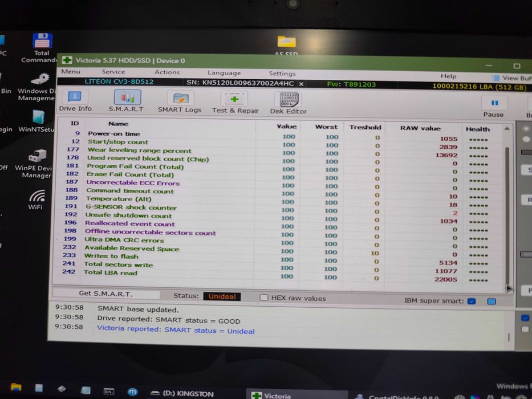The image size is (532, 399).
Task: Click the Pause button
Action: click(494, 107)
